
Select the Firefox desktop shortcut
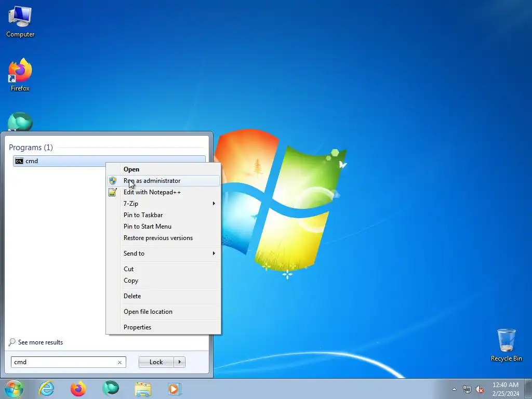coord(20,75)
